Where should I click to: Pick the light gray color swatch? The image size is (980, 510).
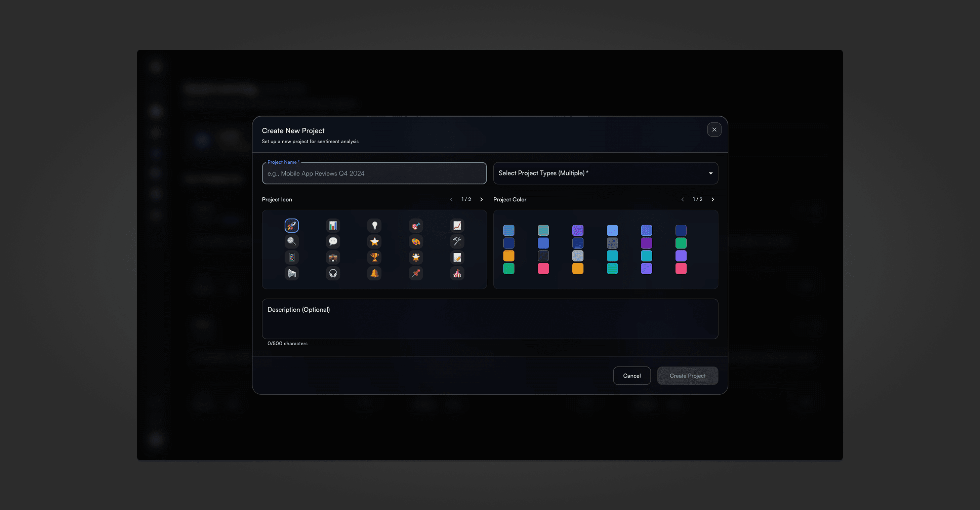(x=577, y=256)
